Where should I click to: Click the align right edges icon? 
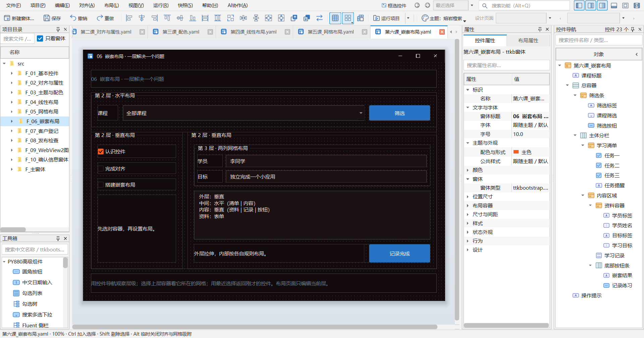tap(155, 18)
